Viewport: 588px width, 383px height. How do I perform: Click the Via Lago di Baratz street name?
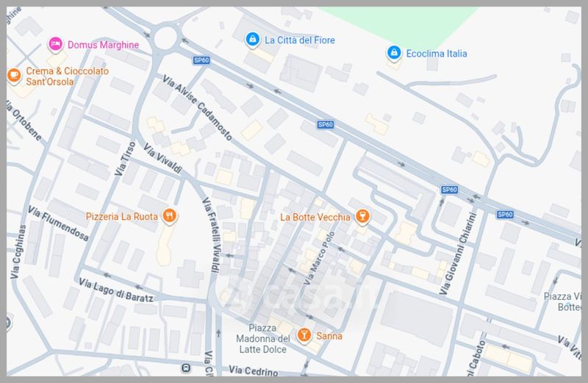point(116,290)
